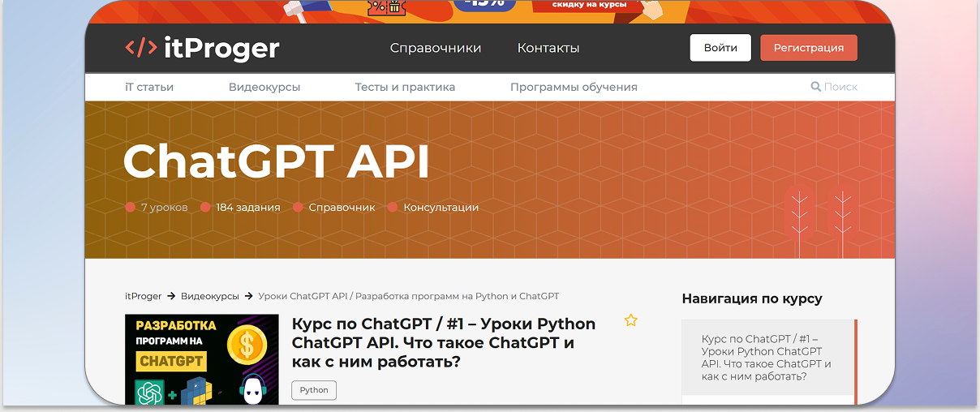This screenshot has height=412, width=980.
Task: Click the Уроки ChatGPT API breadcrumb text
Action: click(409, 296)
